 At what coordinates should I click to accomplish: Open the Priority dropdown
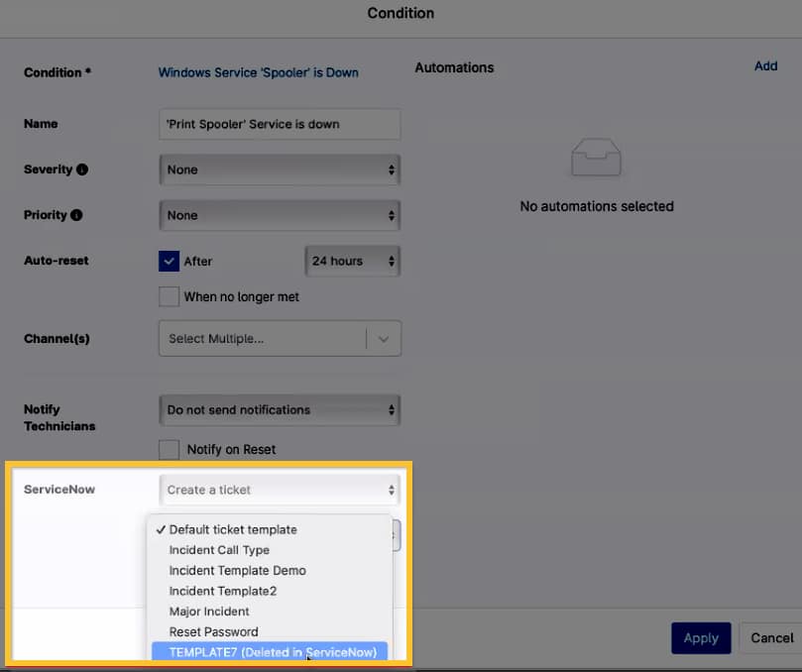tap(279, 215)
